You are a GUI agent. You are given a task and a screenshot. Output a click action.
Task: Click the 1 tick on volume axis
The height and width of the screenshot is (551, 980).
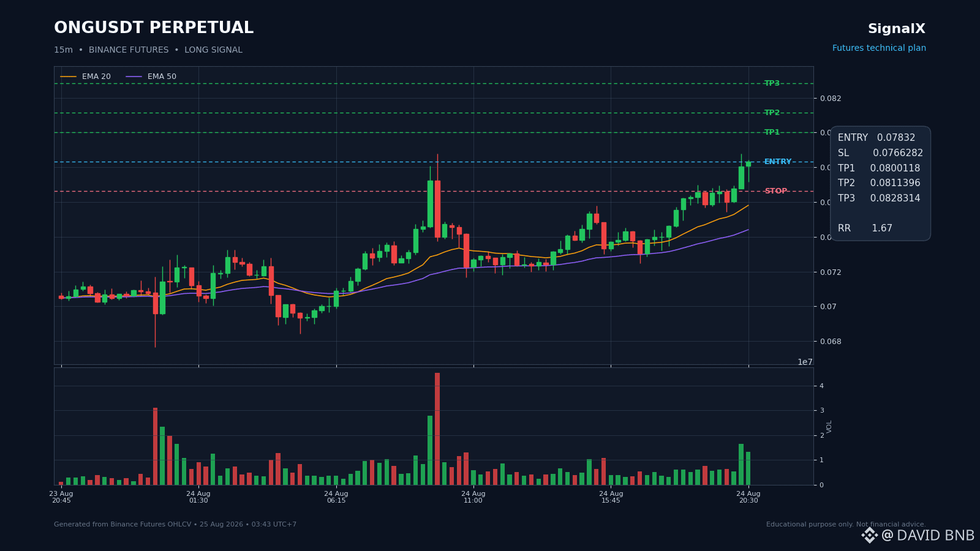822,460
